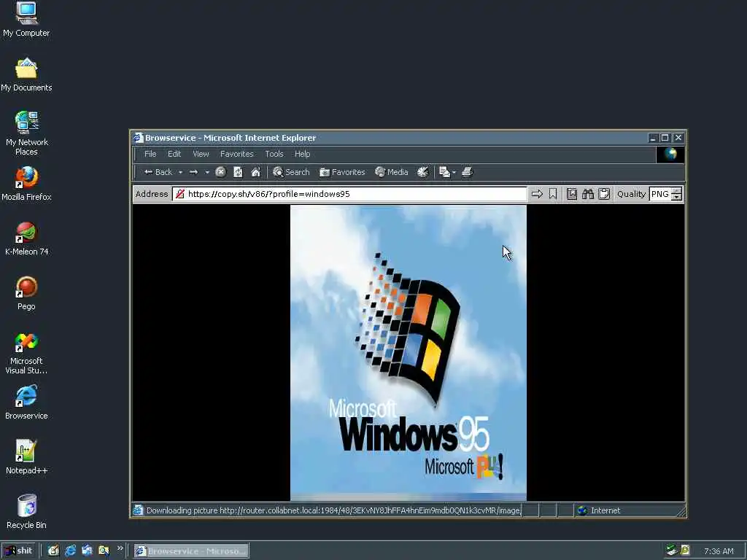Refresh the page with Refresh icon
This screenshot has width=747, height=560.
pyautogui.click(x=239, y=172)
